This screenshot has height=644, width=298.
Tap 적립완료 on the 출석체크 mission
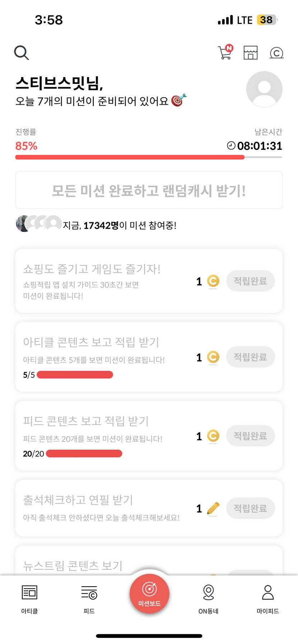(250, 508)
